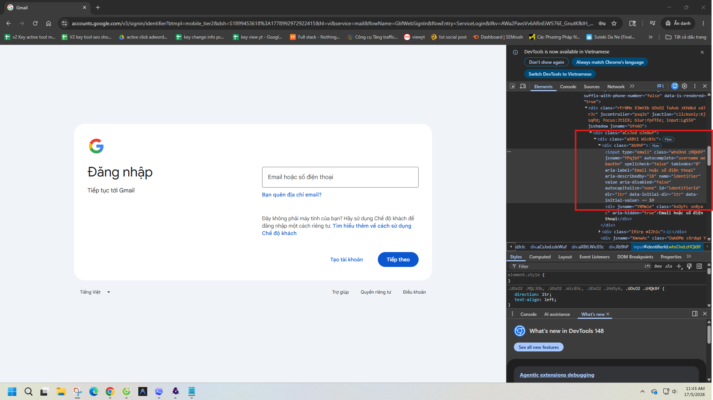Select the div.Xb9hP breadcrumb
This screenshot has width=713, height=400.
(x=618, y=247)
